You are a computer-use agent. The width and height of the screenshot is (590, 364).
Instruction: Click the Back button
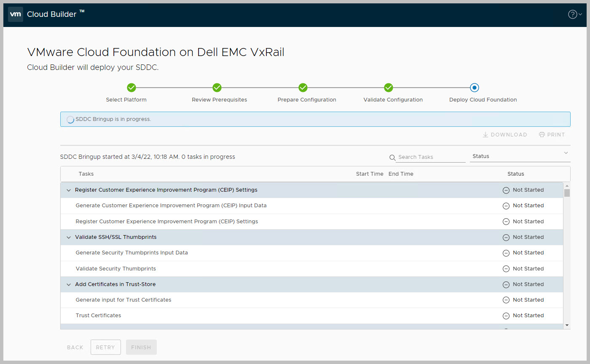[x=75, y=348]
